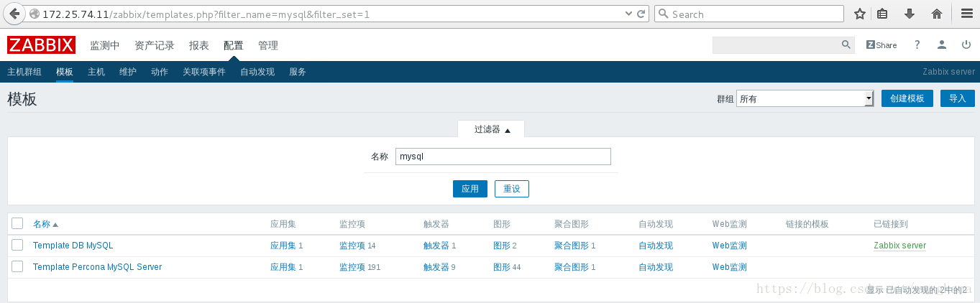The height and width of the screenshot is (303, 980).
Task: Open 应用集 for Template DB MySQL
Action: pos(283,246)
